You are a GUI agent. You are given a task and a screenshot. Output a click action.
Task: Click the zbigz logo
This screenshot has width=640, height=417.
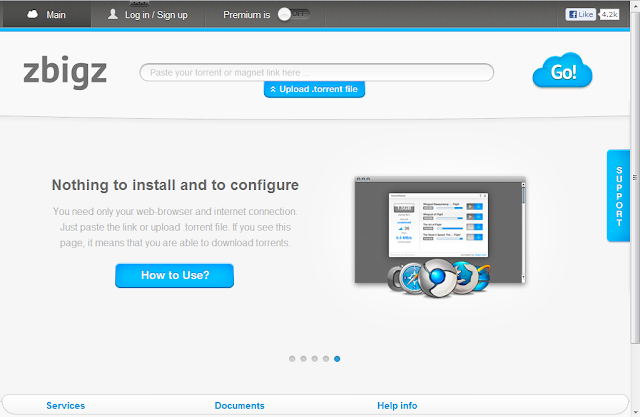click(65, 71)
